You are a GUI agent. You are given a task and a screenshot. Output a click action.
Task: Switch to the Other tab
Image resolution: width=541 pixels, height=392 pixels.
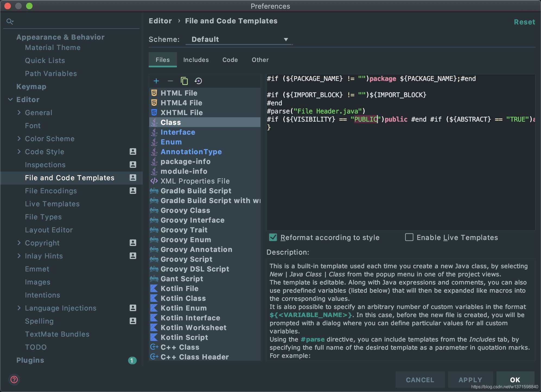tap(260, 60)
